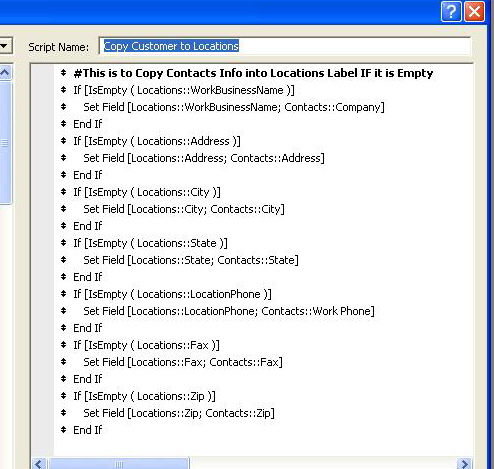This screenshot has width=494, height=469.
Task: Select the If IsEmpty Locations::Address step
Action: pyautogui.click(x=157, y=141)
